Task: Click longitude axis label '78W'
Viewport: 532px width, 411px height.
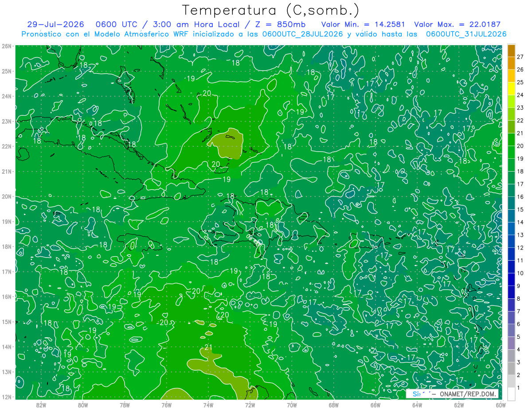Action: click(125, 405)
